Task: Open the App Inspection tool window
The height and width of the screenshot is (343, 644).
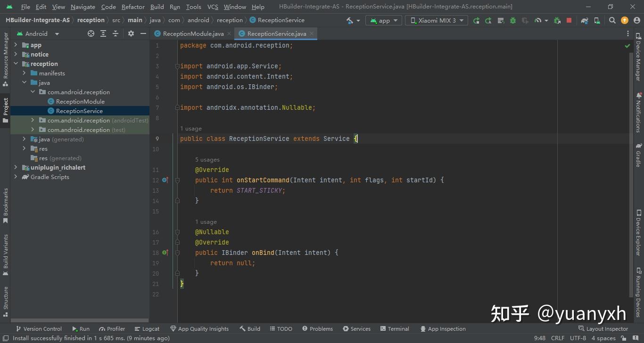Action: click(x=443, y=329)
